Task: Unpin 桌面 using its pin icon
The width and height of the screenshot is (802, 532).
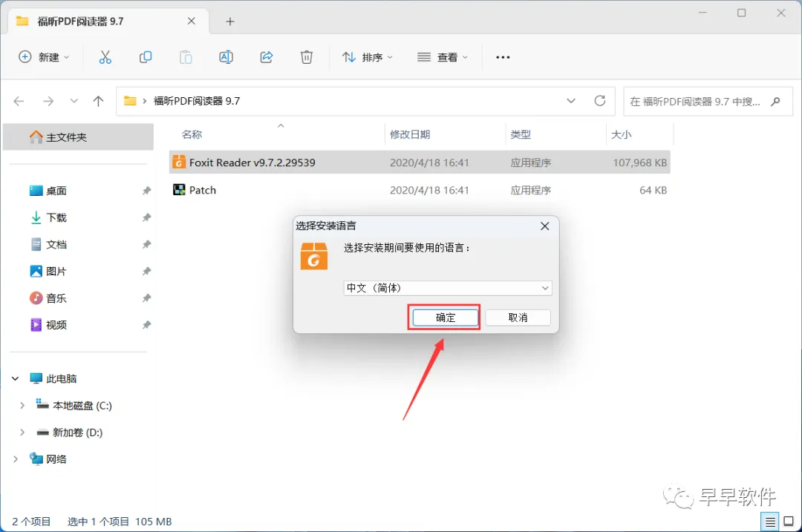Action: [x=147, y=191]
